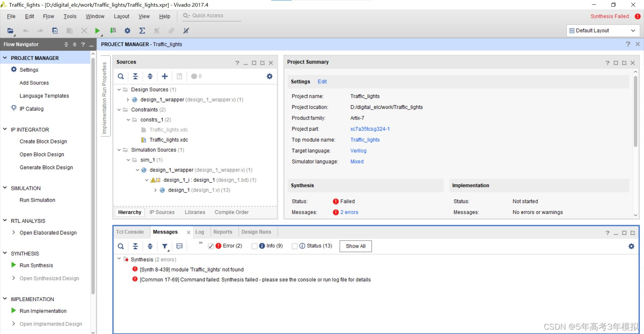Screen dimensions: 644x334
Task: Open Sources panel gear settings
Action: pyautogui.click(x=269, y=76)
